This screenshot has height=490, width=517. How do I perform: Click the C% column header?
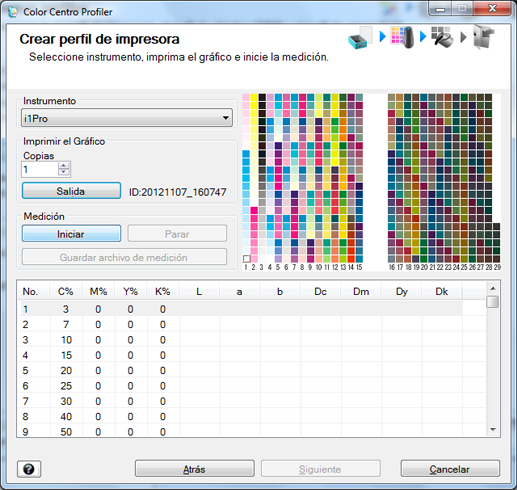pyautogui.click(x=66, y=291)
